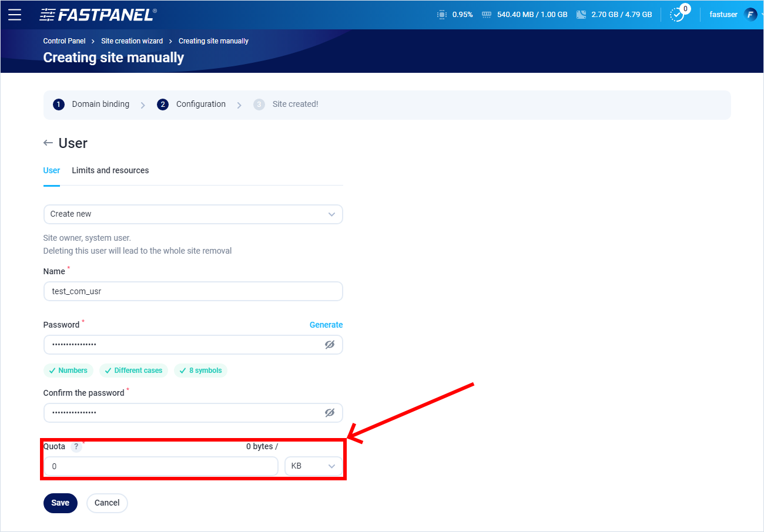This screenshot has height=532, width=764.
Task: Click the Numbers password requirement badge
Action: point(68,371)
